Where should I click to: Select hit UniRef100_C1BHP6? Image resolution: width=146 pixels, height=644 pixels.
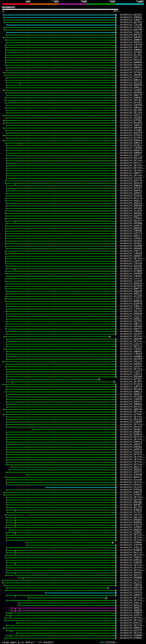(131, 422)
